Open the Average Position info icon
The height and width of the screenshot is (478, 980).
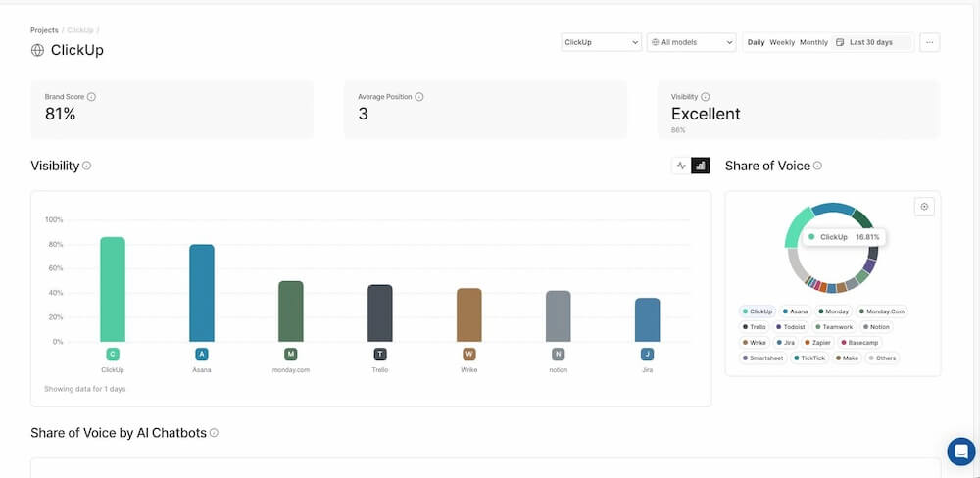coord(419,97)
